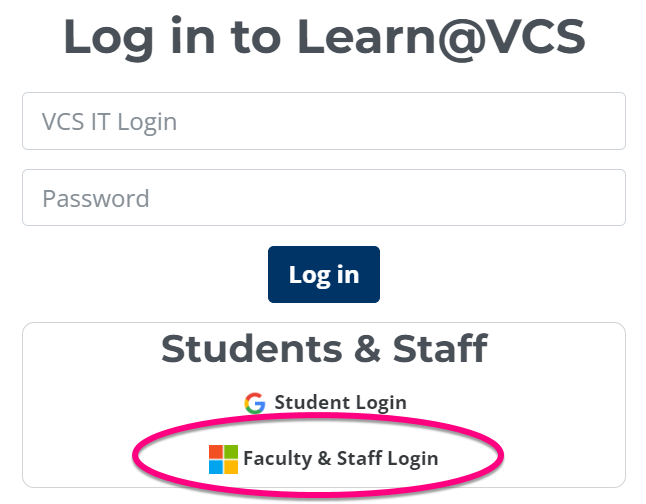Select the Password entry box
Viewport: 646px width, 504px height.
[323, 198]
